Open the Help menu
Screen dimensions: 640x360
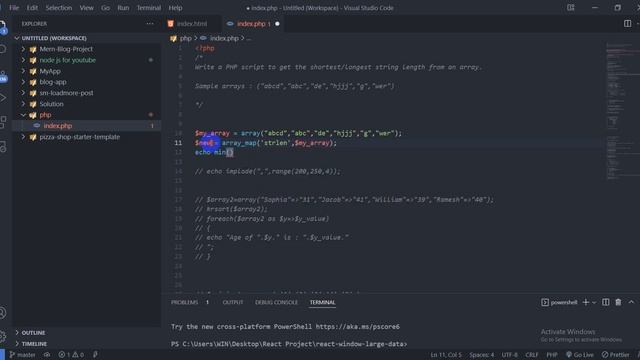(x=175, y=8)
